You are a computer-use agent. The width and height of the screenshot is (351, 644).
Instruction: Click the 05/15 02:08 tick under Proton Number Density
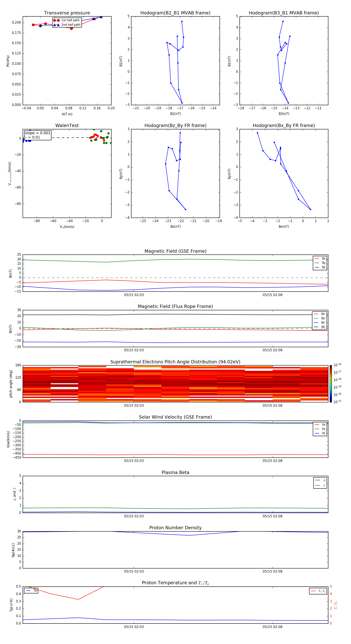tap(272, 571)
